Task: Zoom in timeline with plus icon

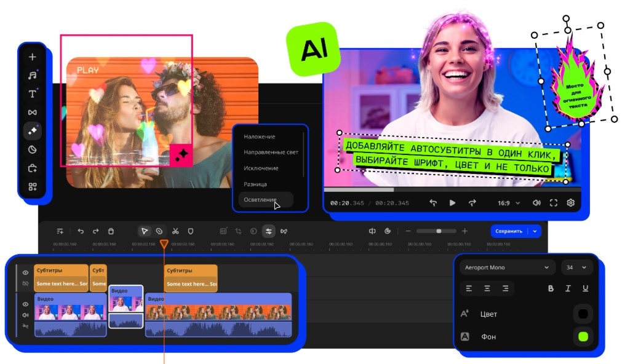Action: (465, 231)
